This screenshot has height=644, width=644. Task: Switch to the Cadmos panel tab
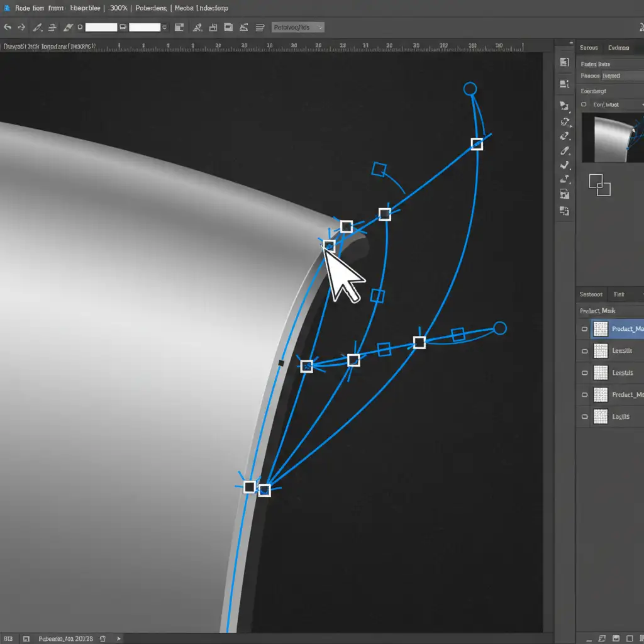tap(618, 48)
